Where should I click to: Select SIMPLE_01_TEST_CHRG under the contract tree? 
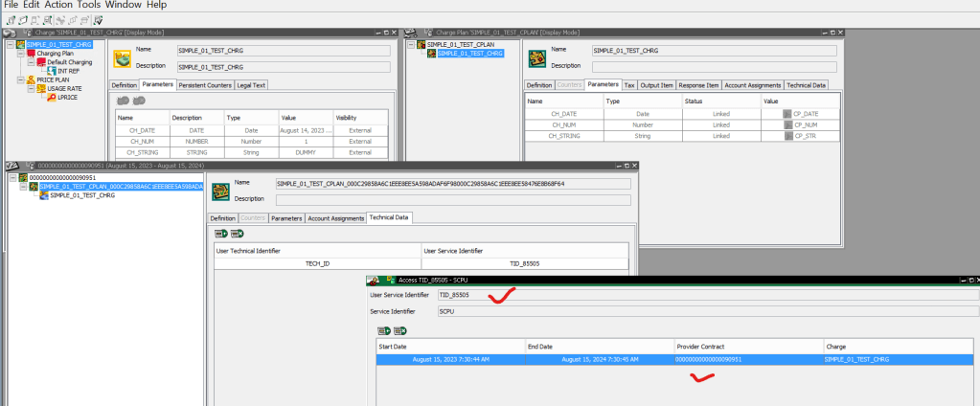coord(81,195)
